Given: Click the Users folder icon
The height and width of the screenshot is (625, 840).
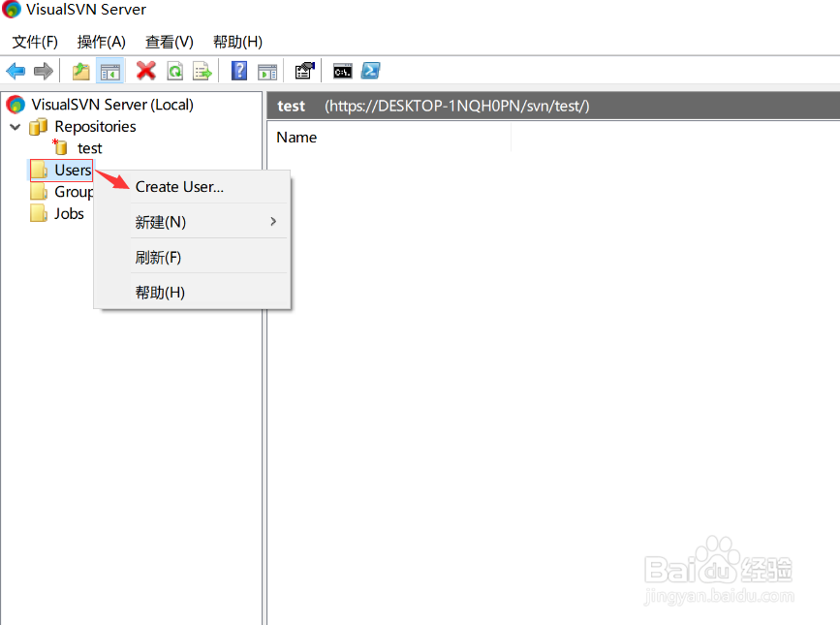Looking at the screenshot, I should 39,170.
